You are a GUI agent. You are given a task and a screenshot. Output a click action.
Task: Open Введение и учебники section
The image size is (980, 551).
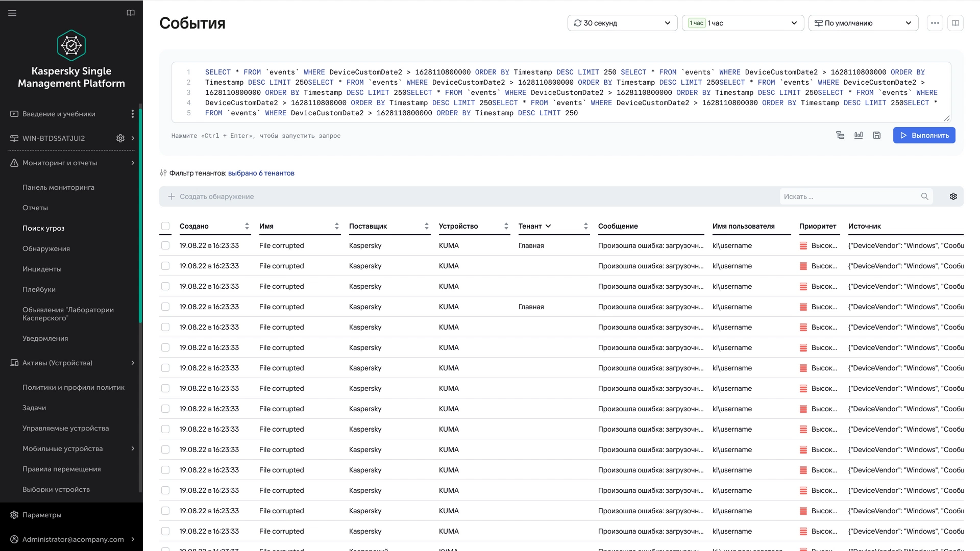tap(59, 114)
